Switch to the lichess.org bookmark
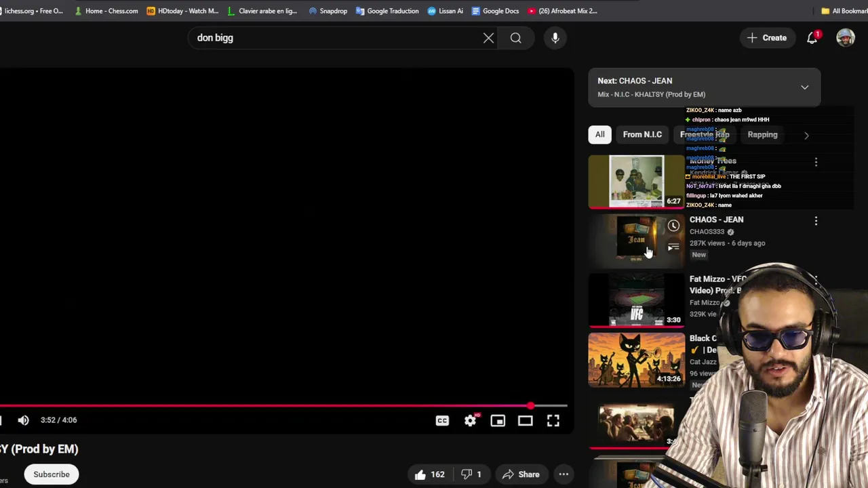The image size is (868, 488). [x=31, y=11]
